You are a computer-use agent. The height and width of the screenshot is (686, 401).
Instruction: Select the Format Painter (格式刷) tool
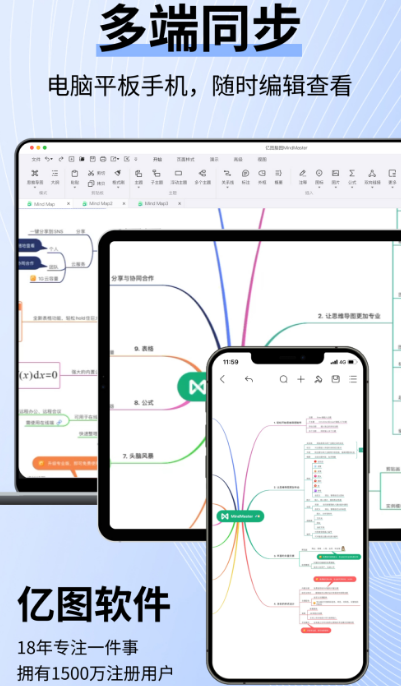coord(118,173)
